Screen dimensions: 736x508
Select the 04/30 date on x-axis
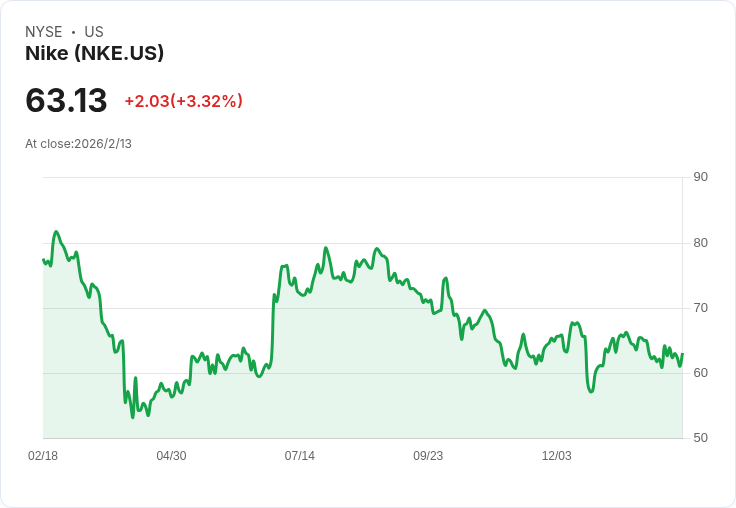[x=171, y=456]
